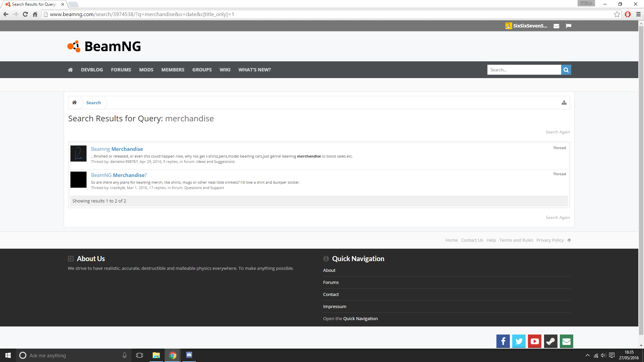This screenshot has width=644, height=362.
Task: Open the WIKI menu item
Action: tap(225, 70)
